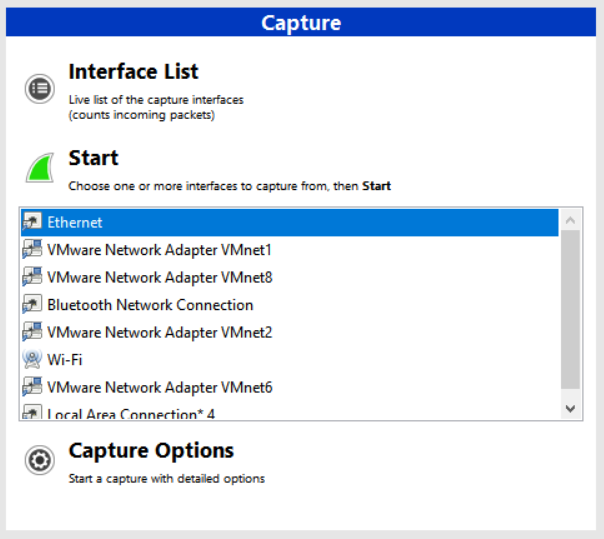Click the VMnet1 adapter icon
604x539 pixels.
pyautogui.click(x=32, y=250)
